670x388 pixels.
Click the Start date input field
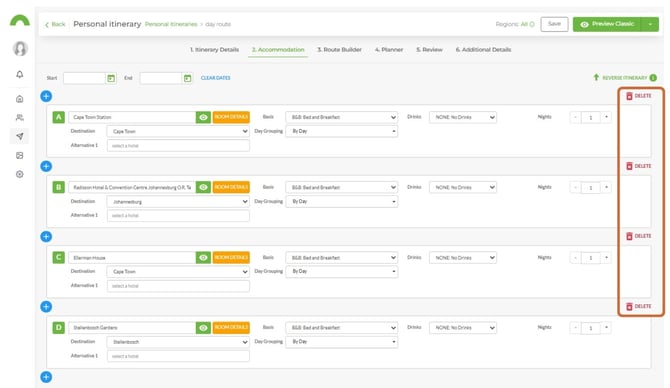coord(84,78)
